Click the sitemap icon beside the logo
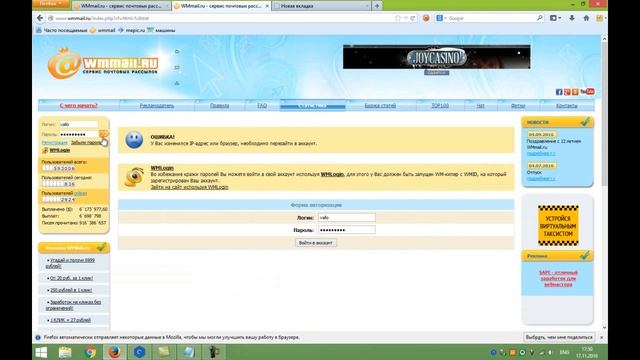Viewport: 640px width, 360px height. [177, 83]
